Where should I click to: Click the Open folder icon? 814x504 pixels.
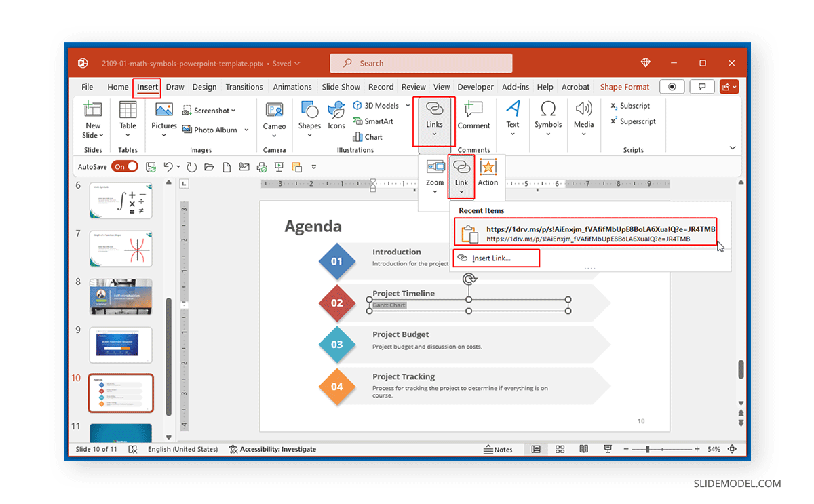tap(209, 167)
